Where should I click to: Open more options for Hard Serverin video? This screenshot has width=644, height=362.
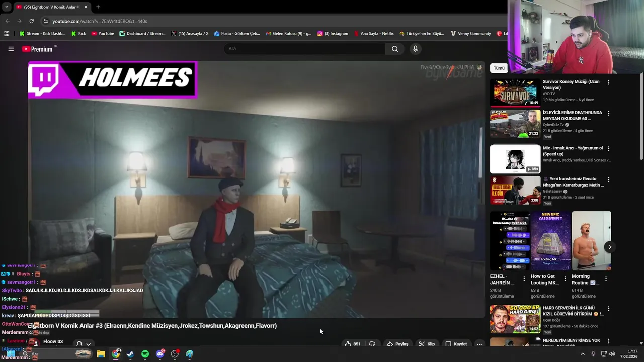(608, 309)
